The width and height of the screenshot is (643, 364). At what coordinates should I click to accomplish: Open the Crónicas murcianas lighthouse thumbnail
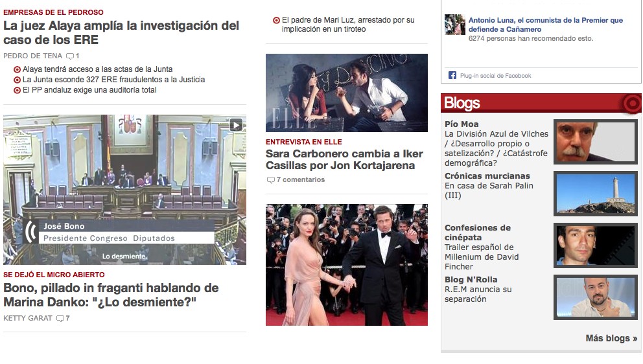coord(595,193)
